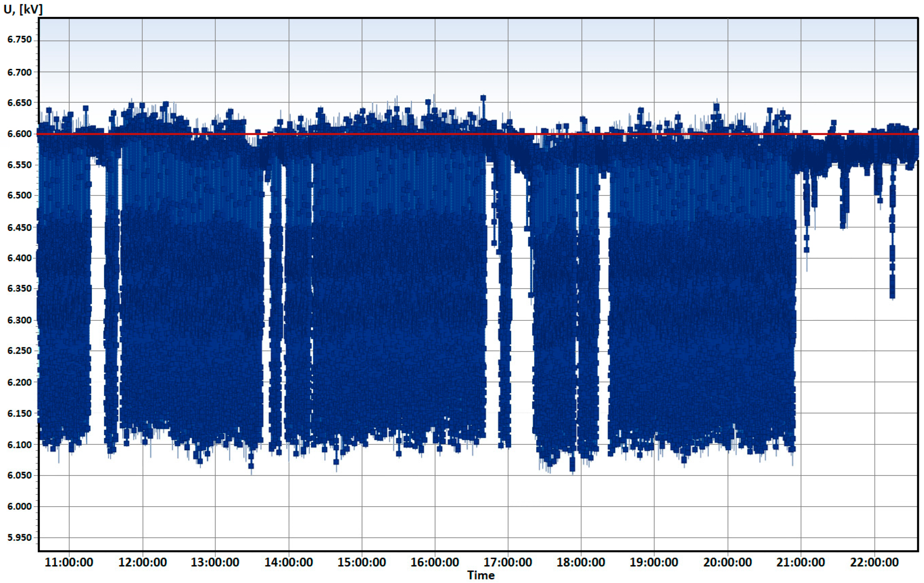Image resolution: width=924 pixels, height=583 pixels.
Task: Click the 6.750 voltage axis label
Action: click(20, 39)
